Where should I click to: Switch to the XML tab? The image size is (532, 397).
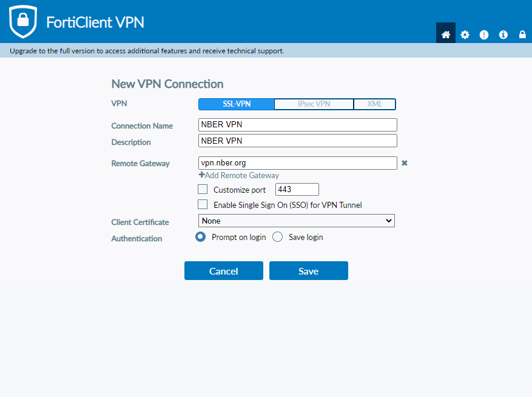coord(374,104)
